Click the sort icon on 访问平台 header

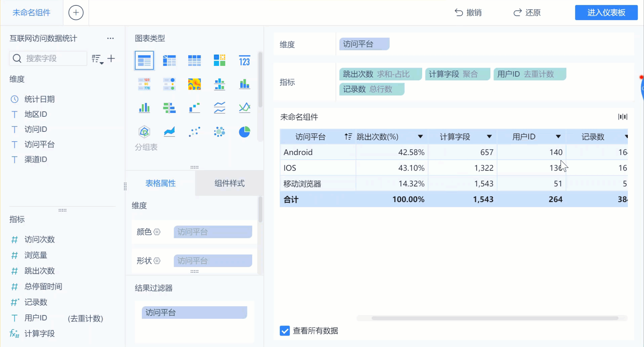tap(348, 137)
